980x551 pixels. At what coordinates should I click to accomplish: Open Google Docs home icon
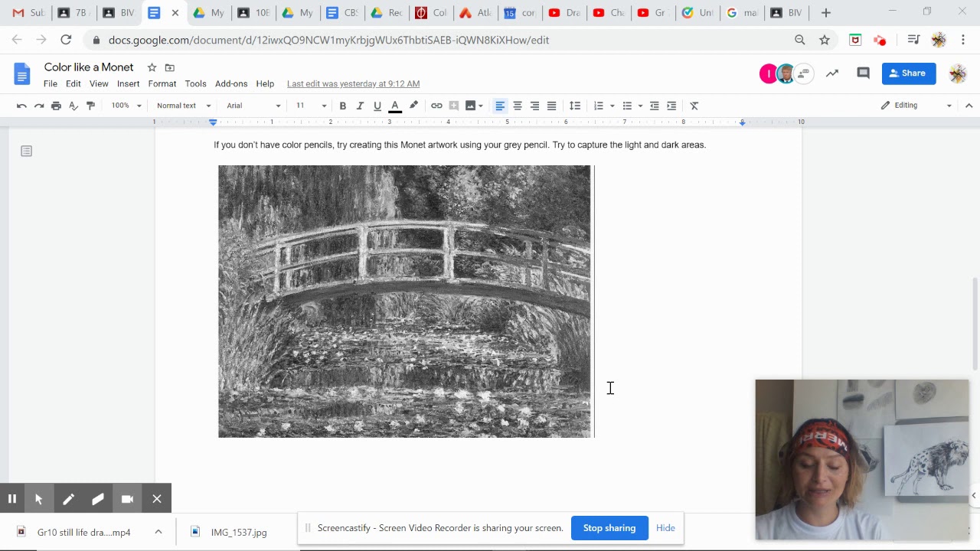coord(22,74)
